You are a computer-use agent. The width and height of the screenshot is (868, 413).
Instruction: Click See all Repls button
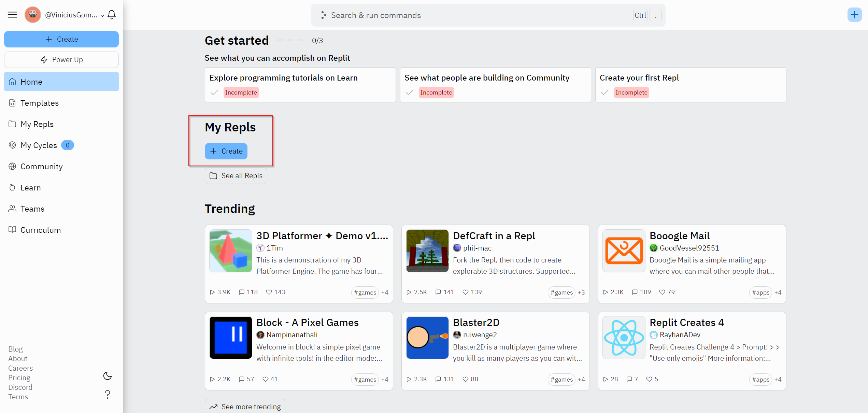[236, 176]
